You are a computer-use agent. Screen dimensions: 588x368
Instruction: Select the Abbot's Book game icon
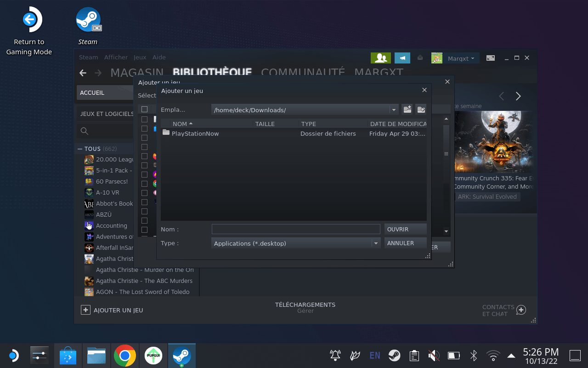[89, 204]
